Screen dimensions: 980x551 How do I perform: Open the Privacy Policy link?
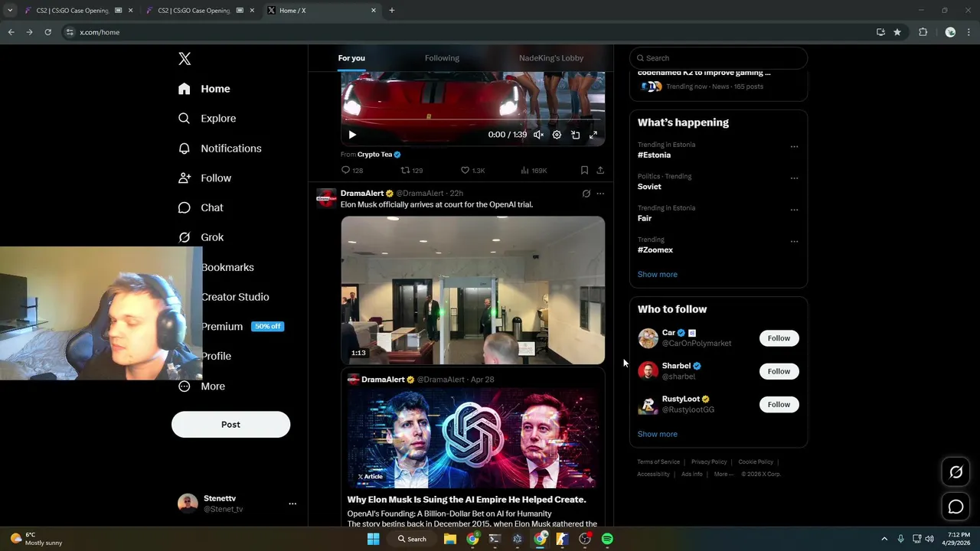pos(709,462)
